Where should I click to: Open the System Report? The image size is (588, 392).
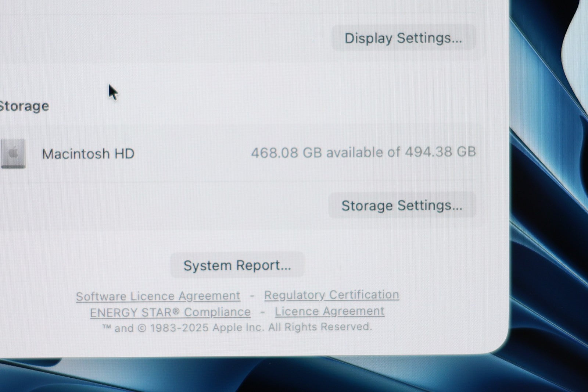(237, 265)
